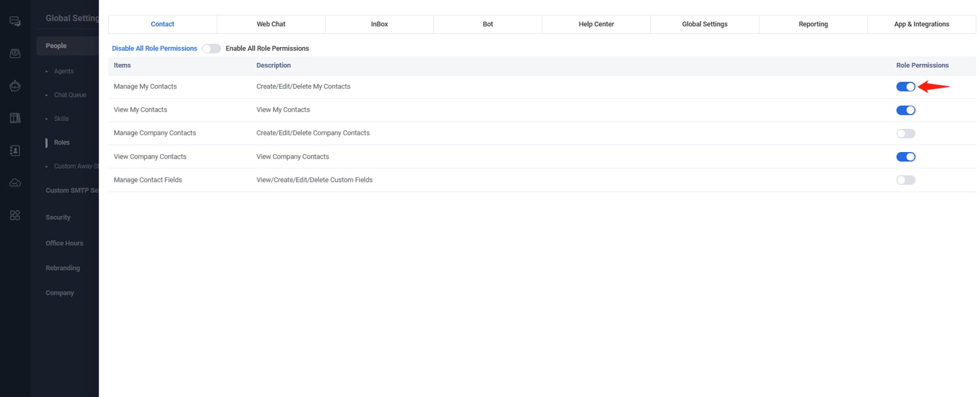Open Agents in the People menu
This screenshot has width=980, height=397.
(64, 71)
